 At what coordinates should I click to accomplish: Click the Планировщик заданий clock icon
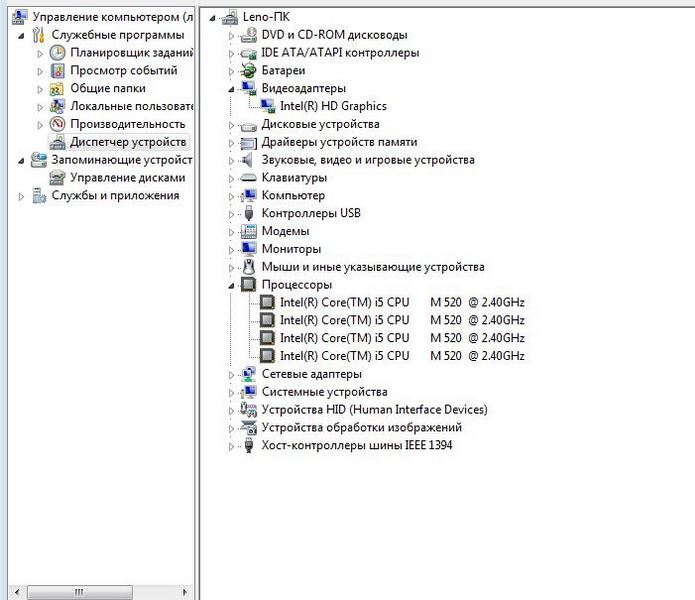[58, 53]
